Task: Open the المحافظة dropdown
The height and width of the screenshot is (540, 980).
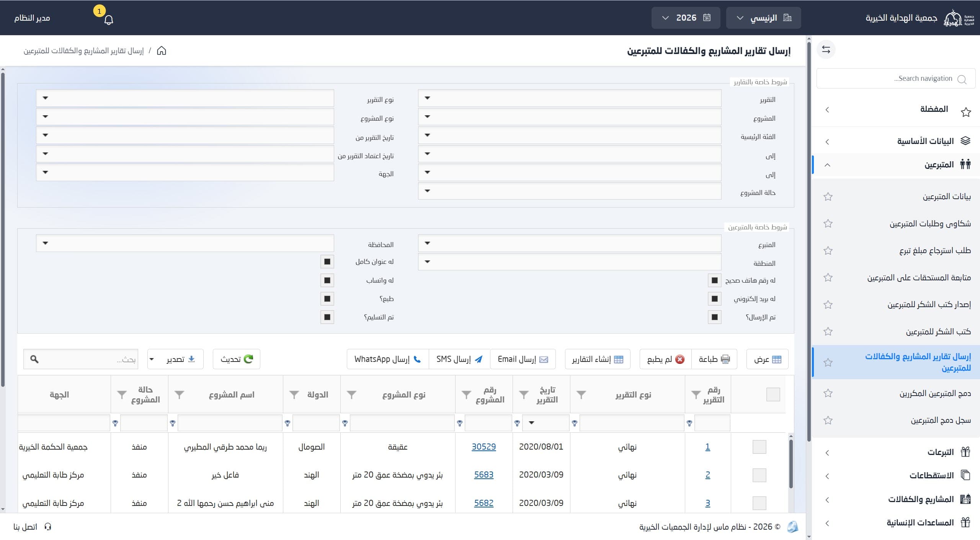Action: pyautogui.click(x=185, y=244)
